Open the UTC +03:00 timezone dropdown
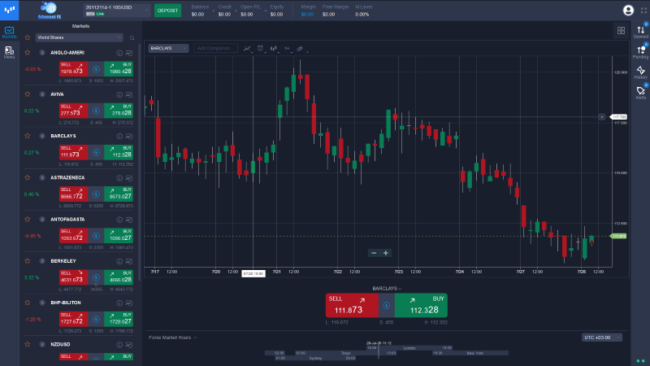650x366 pixels. pyautogui.click(x=602, y=337)
